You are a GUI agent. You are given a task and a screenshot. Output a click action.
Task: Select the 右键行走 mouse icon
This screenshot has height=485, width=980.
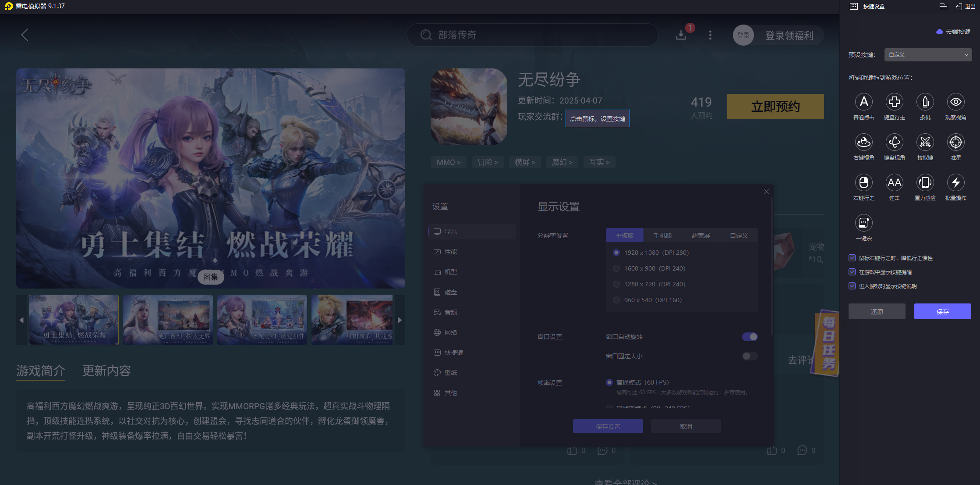[863, 182]
